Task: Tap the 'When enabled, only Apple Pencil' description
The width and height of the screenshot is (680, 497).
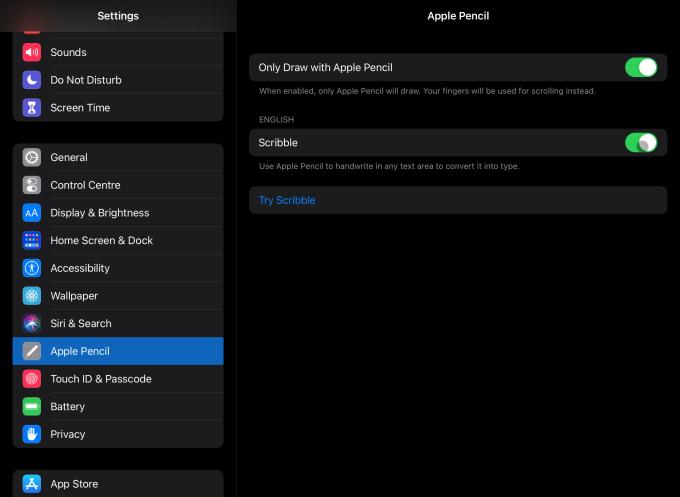Action: (x=427, y=91)
